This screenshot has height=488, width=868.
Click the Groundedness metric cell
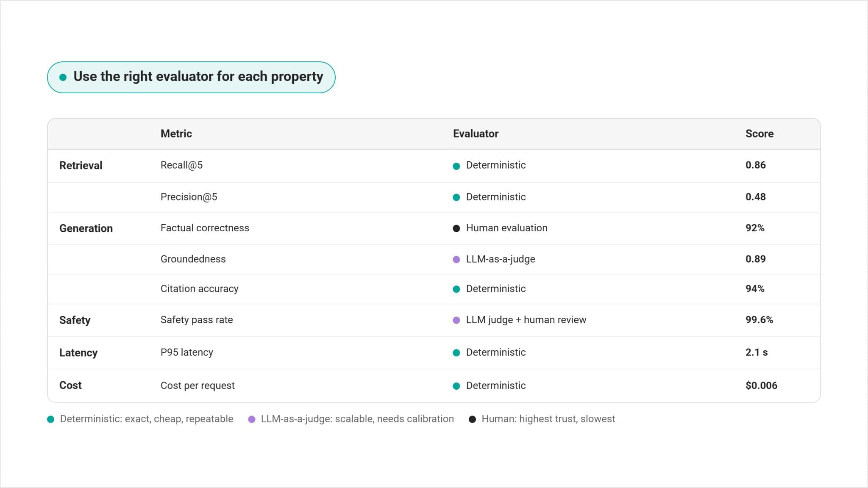(193, 259)
